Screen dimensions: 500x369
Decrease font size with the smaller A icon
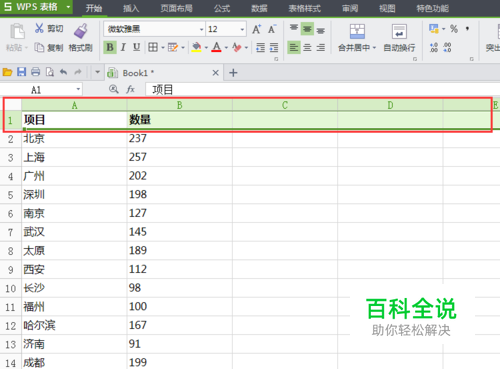coord(272,29)
